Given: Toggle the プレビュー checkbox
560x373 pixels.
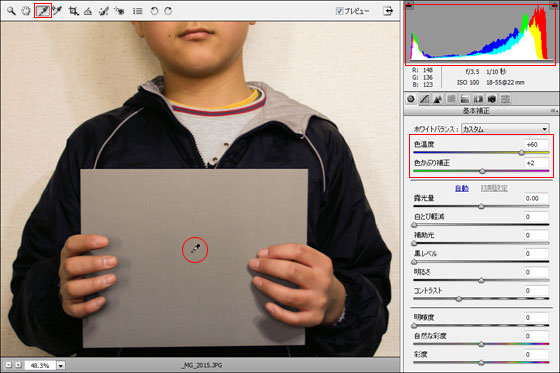Looking at the screenshot, I should pyautogui.click(x=339, y=11).
